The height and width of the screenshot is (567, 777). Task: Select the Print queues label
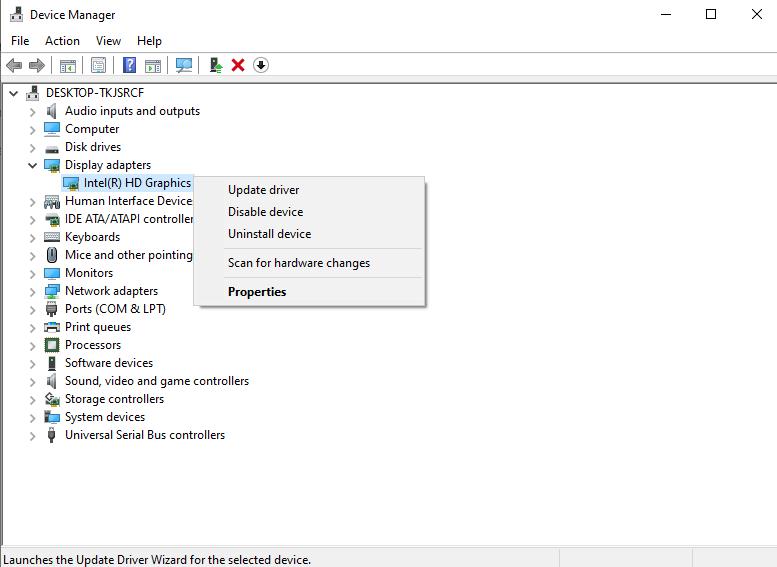(98, 327)
